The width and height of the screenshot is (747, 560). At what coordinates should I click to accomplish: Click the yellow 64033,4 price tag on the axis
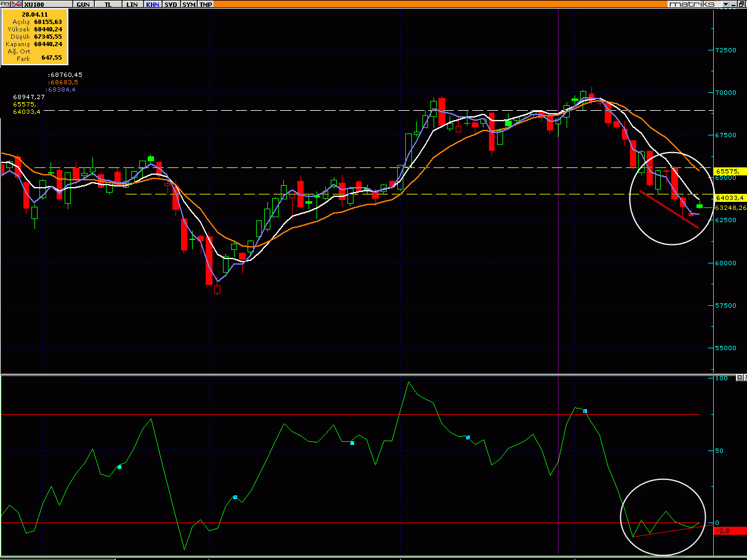[x=730, y=198]
